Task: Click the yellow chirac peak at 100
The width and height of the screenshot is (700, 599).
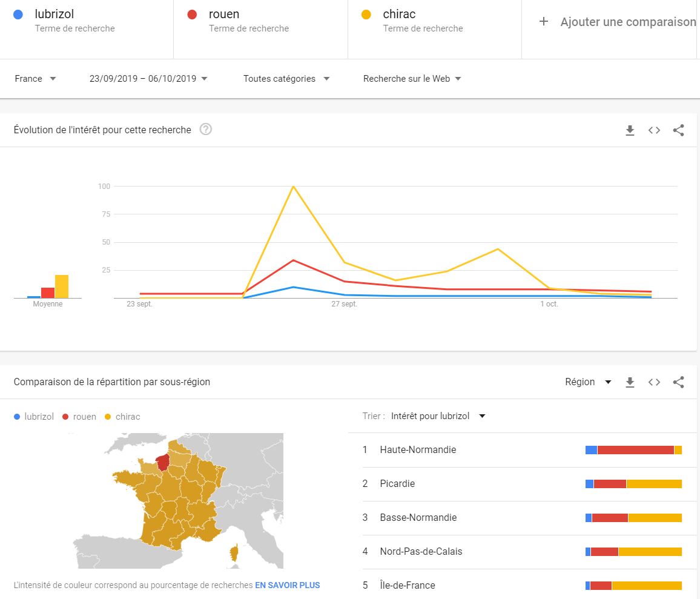Action: [x=294, y=187]
